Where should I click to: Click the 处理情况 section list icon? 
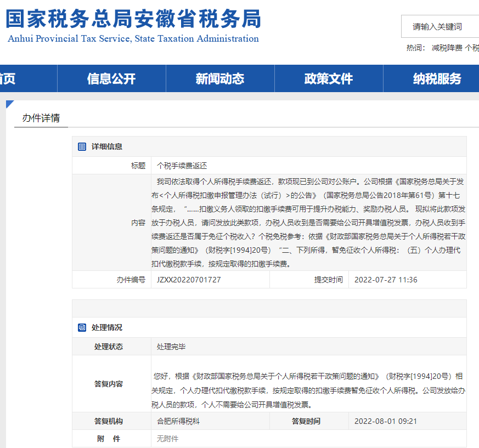point(82,327)
